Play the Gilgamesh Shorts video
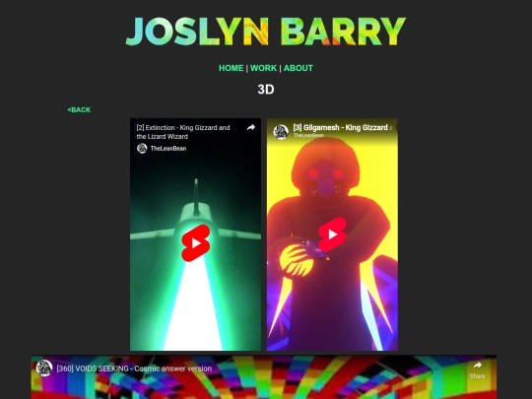The width and height of the screenshot is (532, 399). click(x=333, y=234)
